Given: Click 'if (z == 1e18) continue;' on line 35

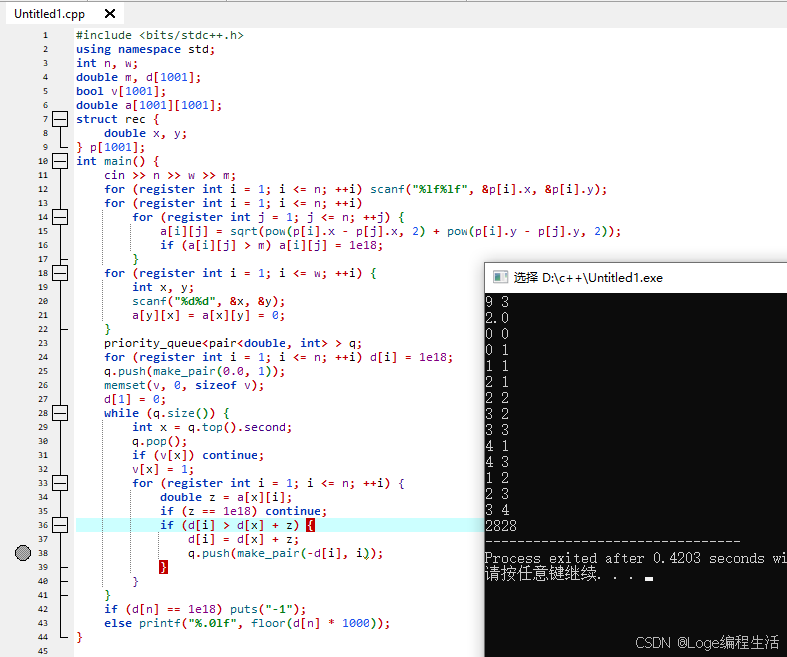Looking at the screenshot, I should click(243, 511).
